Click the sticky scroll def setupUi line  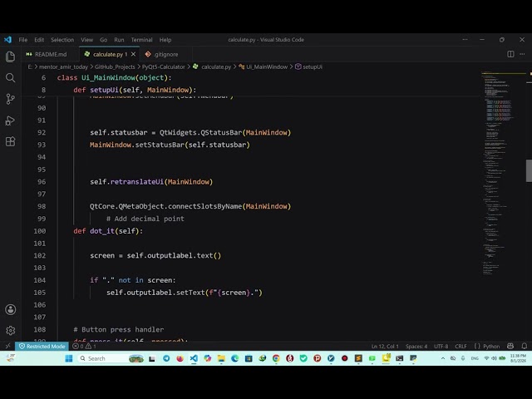coord(135,90)
